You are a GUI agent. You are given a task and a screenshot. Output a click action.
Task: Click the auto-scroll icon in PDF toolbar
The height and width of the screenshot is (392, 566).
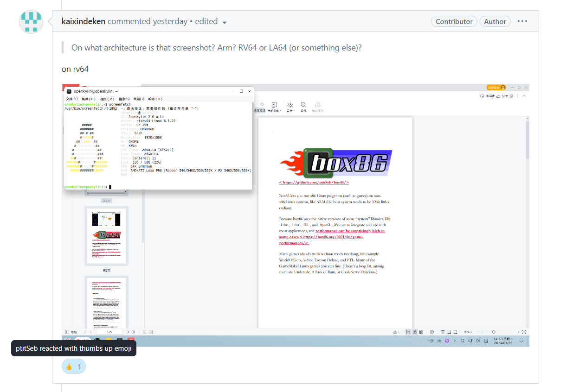click(275, 105)
